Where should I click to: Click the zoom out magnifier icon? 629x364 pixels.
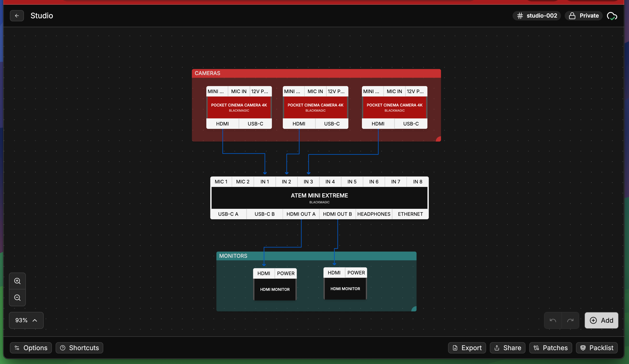(x=17, y=297)
